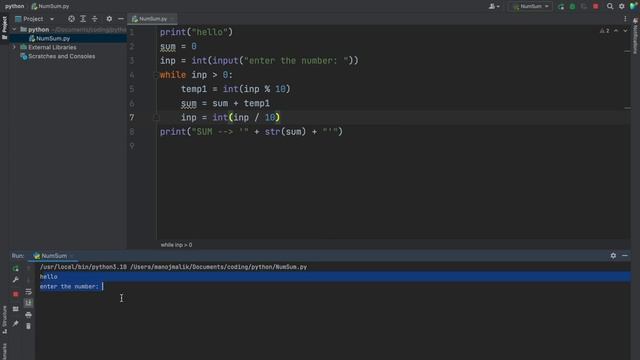Open the user account dropdown
Screen dimensions: 640x360
pyautogui.click(x=494, y=7)
